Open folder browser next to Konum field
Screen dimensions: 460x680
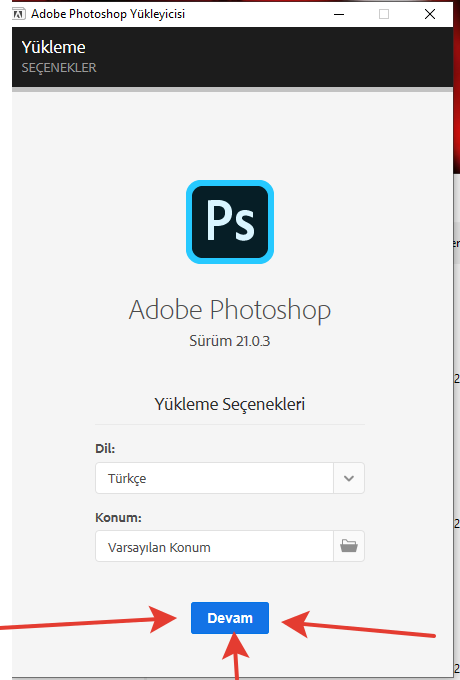coord(349,546)
